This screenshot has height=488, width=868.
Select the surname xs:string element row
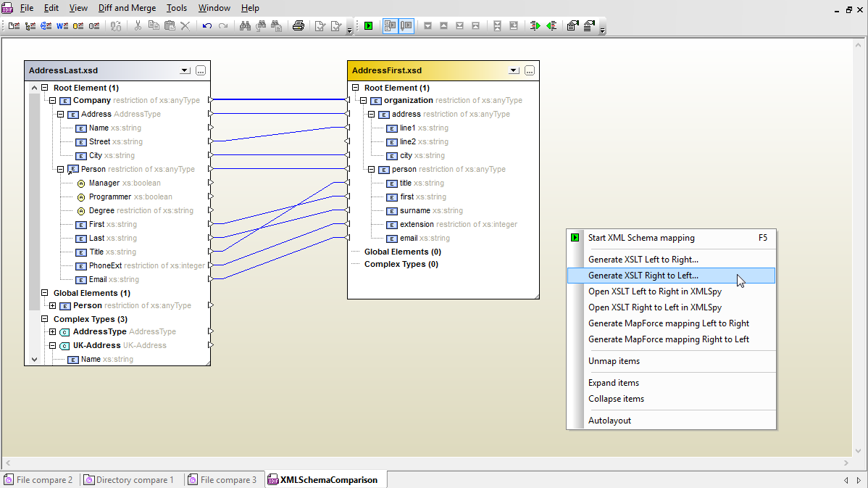pos(425,210)
